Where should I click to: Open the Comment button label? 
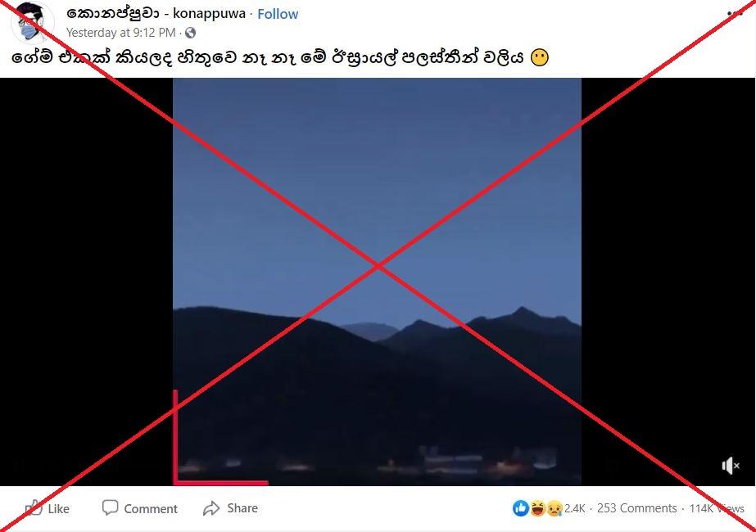click(151, 509)
